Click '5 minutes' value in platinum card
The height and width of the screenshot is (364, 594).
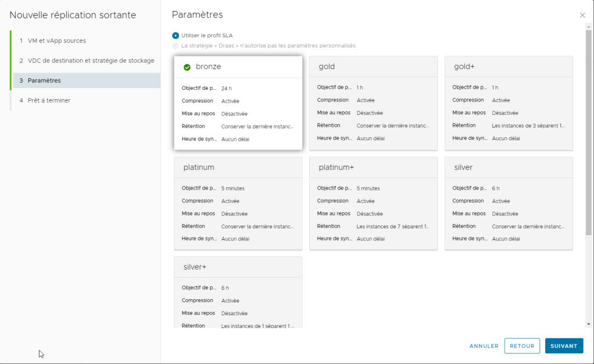[x=233, y=188]
